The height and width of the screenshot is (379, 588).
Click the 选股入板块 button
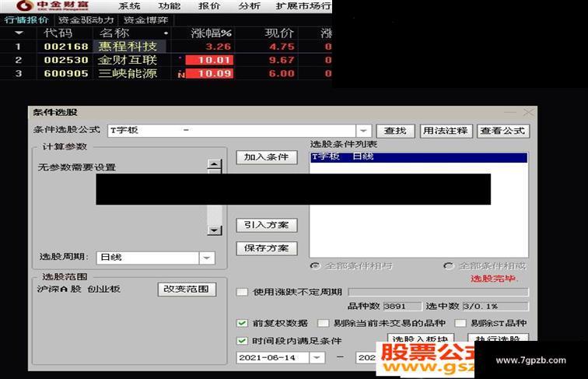click(x=421, y=338)
